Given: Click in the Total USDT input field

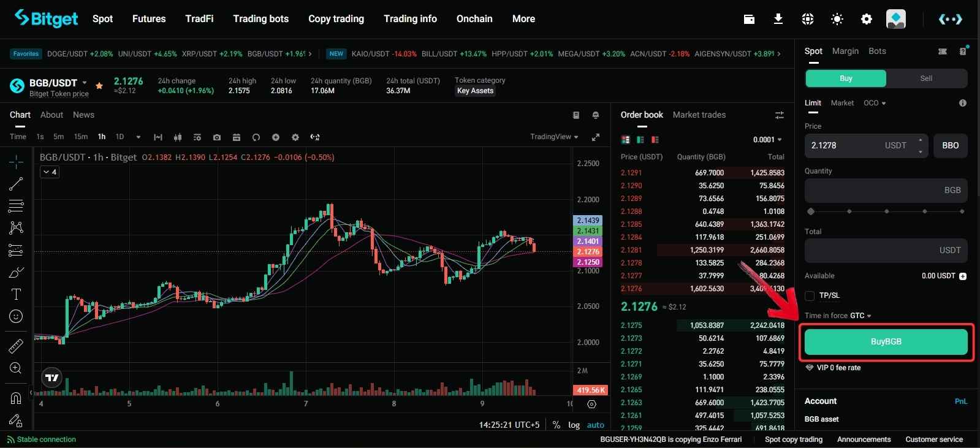Looking at the screenshot, I should tap(886, 251).
